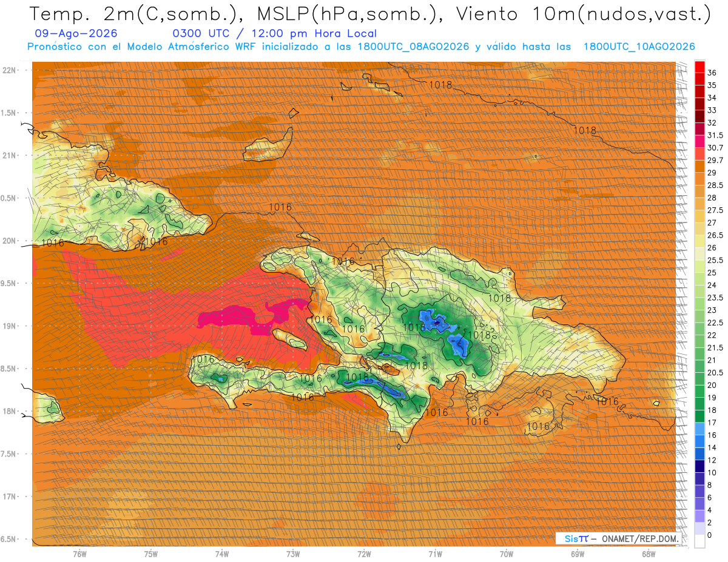Click the '68W' longitude axis label
Image resolution: width=728 pixels, height=562 pixels.
pyautogui.click(x=648, y=554)
